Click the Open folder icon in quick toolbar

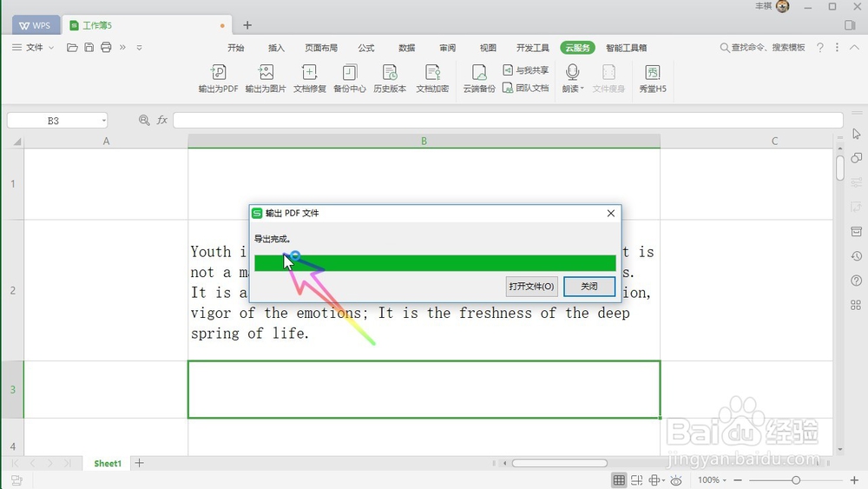(72, 48)
